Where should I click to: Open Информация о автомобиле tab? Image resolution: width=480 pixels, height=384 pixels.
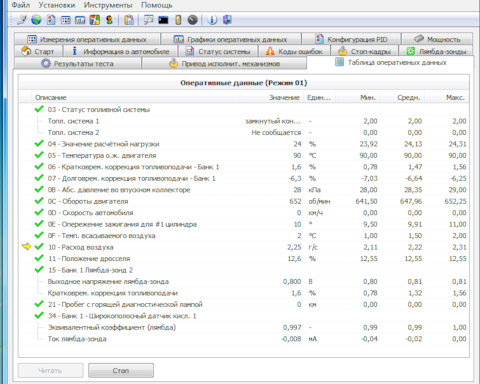click(x=121, y=51)
